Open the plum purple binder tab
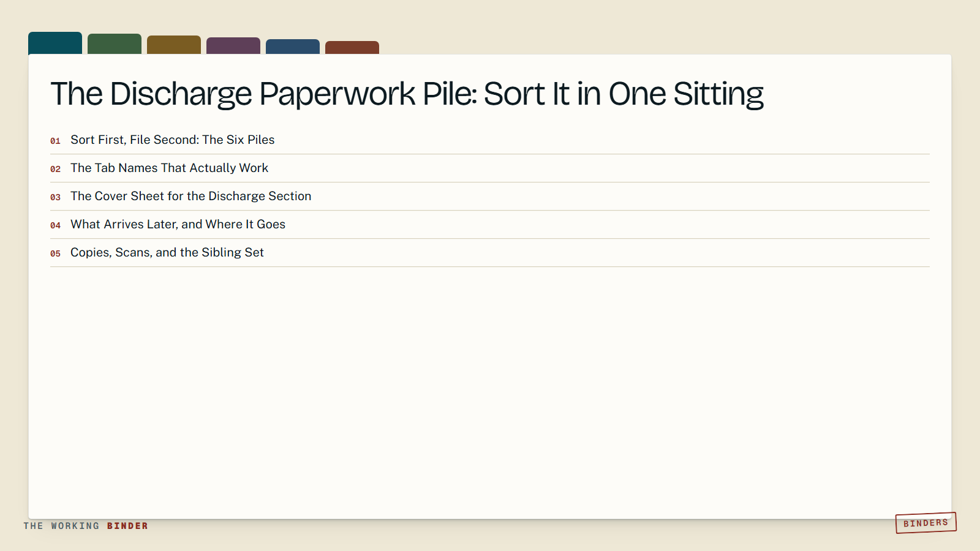The height and width of the screenshot is (551, 980). click(x=233, y=46)
